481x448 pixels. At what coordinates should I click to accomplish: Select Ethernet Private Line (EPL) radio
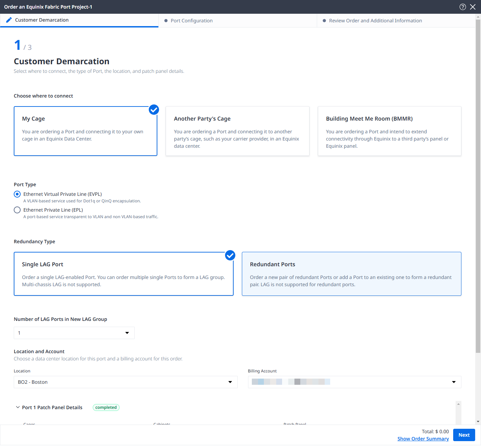pos(17,210)
